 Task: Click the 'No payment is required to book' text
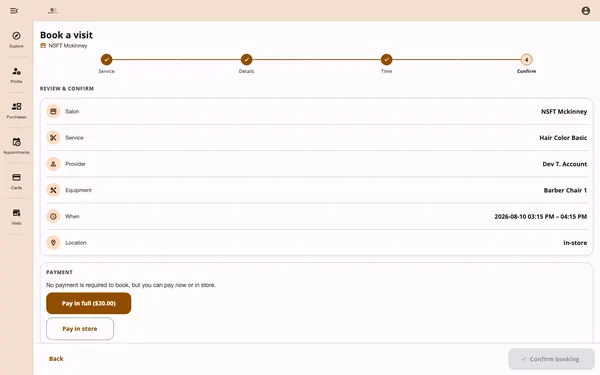tap(88, 285)
